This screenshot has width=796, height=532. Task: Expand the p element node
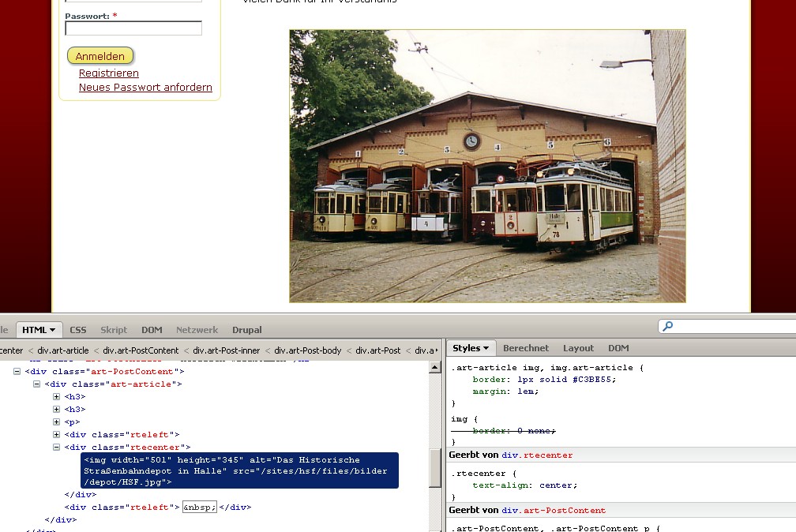[57, 421]
